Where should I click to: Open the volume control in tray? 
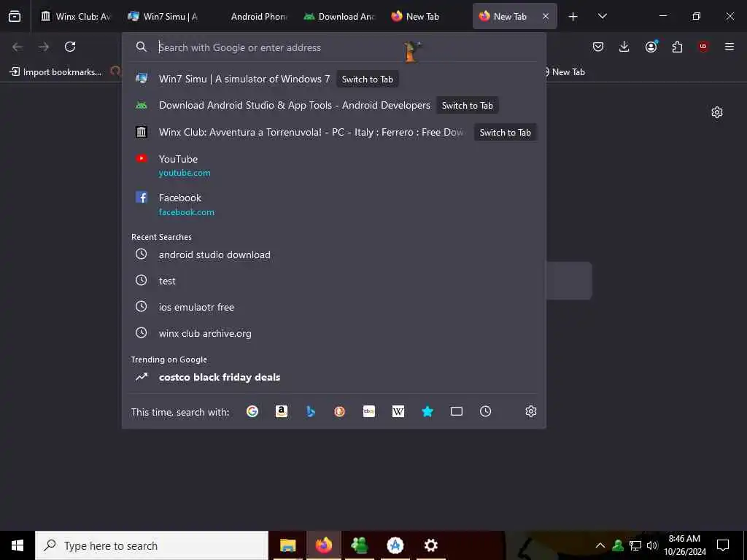tap(652, 545)
